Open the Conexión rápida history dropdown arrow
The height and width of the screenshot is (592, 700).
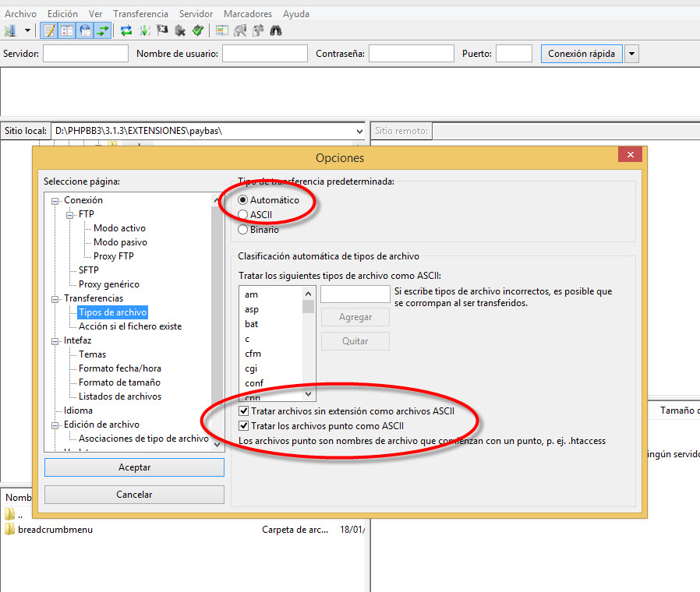coord(631,54)
